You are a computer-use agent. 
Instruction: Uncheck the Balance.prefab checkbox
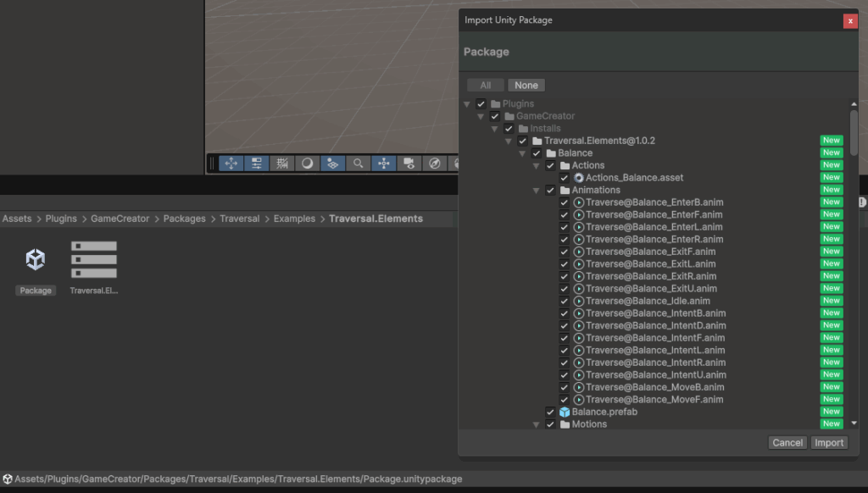[550, 412]
